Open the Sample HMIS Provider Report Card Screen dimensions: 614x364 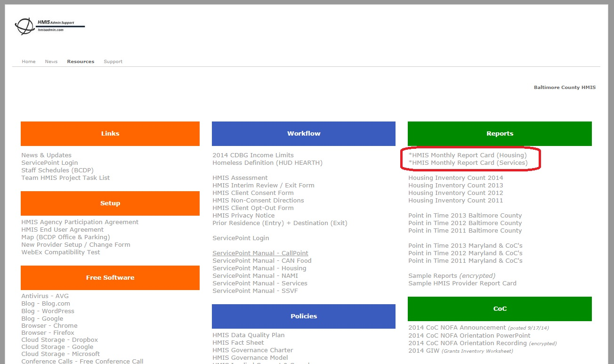462,283
